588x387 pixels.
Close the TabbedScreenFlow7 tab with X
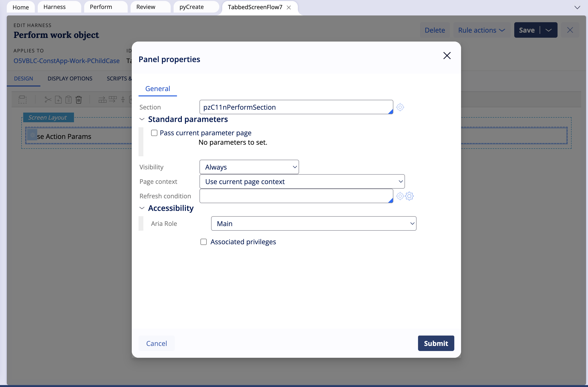(x=289, y=7)
